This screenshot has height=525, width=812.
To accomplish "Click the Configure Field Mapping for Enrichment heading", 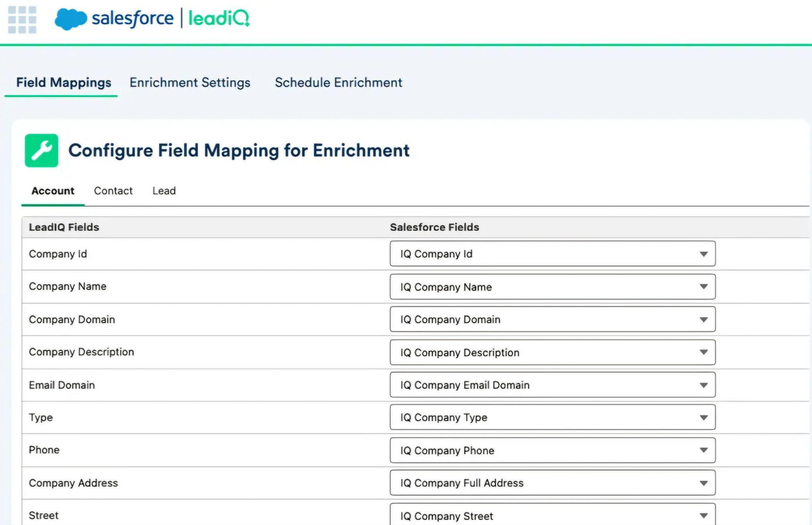I will coord(239,151).
